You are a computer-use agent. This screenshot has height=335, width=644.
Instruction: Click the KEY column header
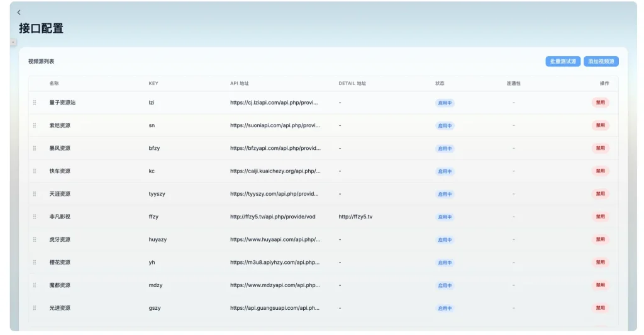(153, 84)
